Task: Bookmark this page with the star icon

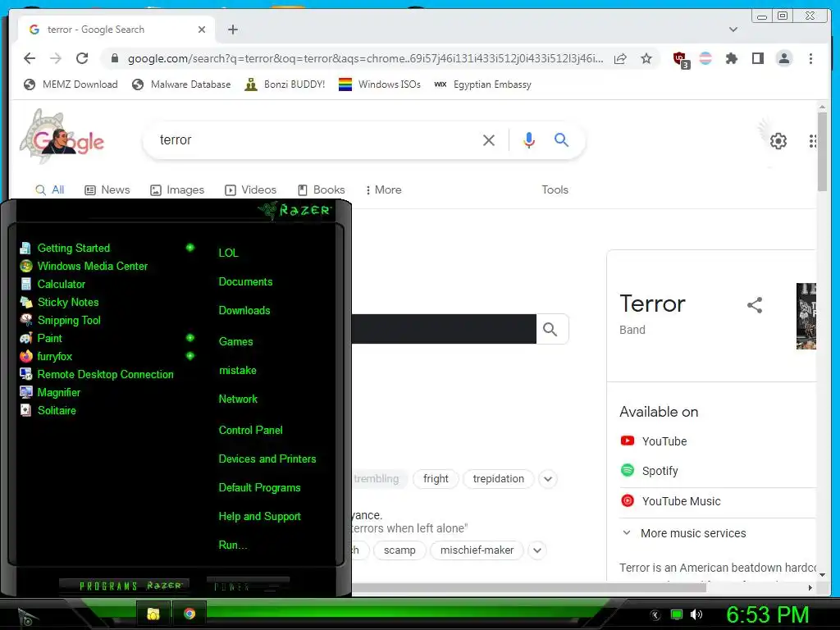Action: pos(646,58)
